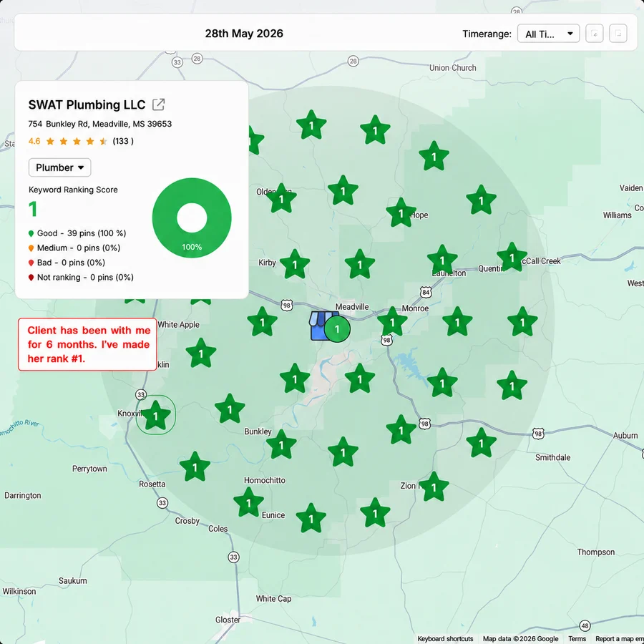Click the route 48 highway shield
644x644 pixels.
585,626
